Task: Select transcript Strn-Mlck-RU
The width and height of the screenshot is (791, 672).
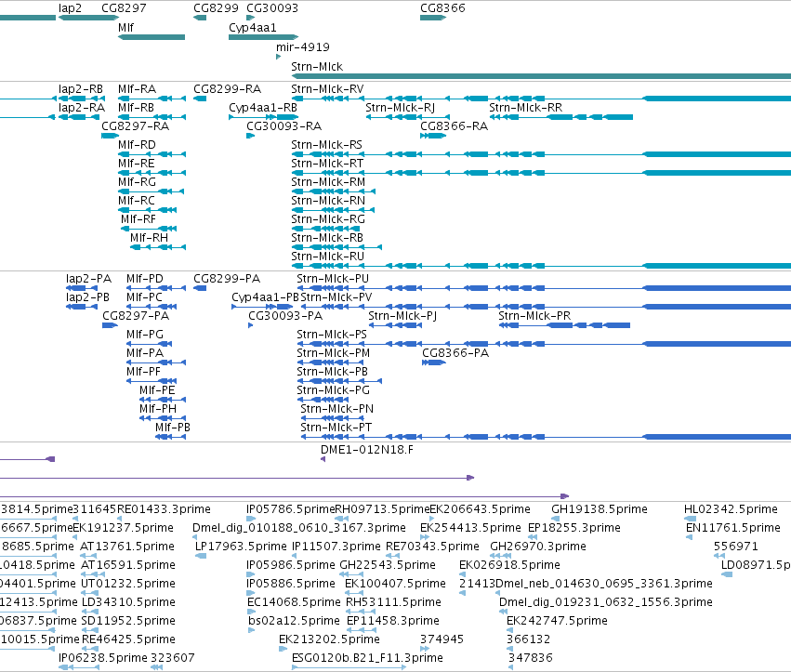Action: point(327,257)
